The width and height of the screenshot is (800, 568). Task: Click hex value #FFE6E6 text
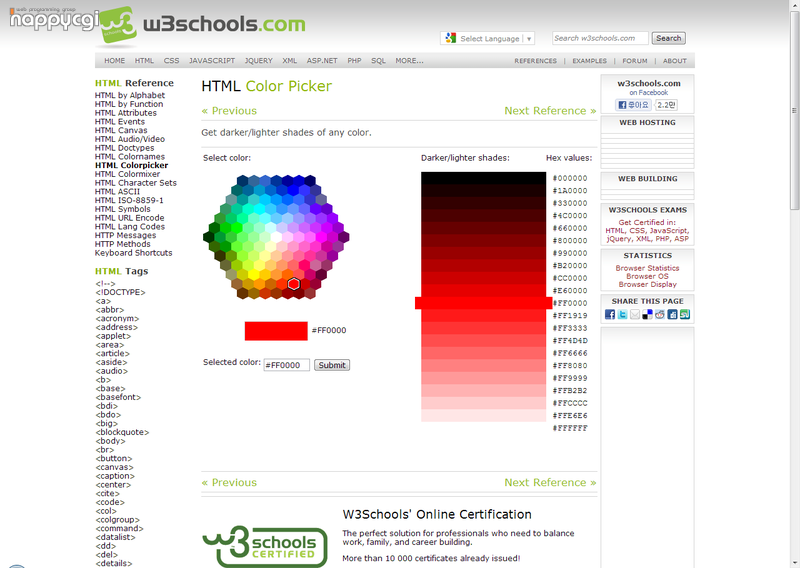pos(570,415)
